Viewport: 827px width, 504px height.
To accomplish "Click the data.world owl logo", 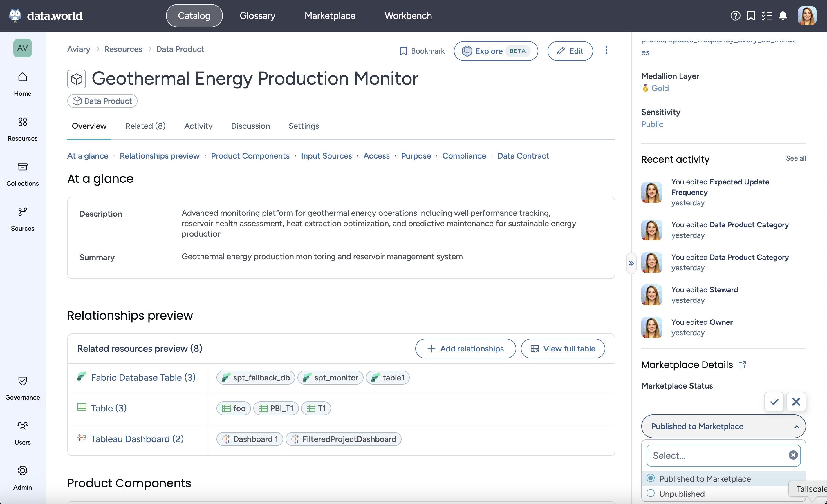I will [x=15, y=15].
